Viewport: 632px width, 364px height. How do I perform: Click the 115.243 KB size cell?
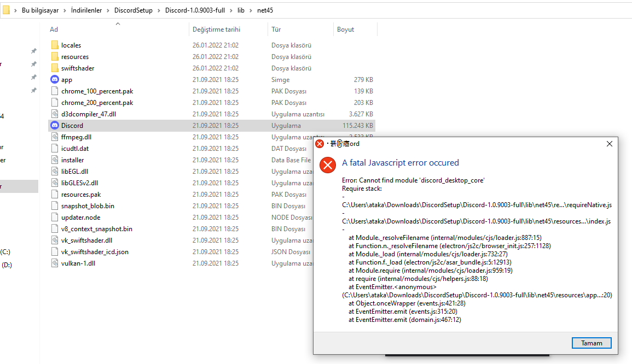(358, 126)
